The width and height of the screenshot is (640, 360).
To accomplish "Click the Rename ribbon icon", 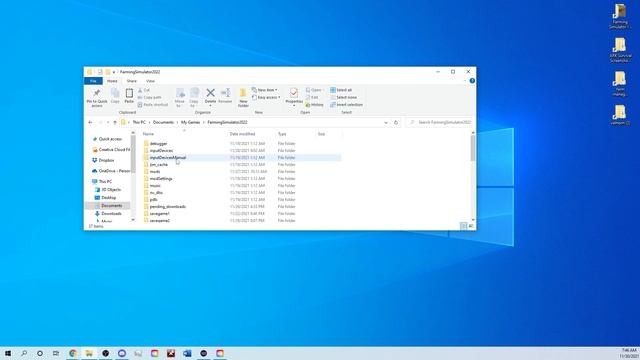I will click(x=225, y=96).
